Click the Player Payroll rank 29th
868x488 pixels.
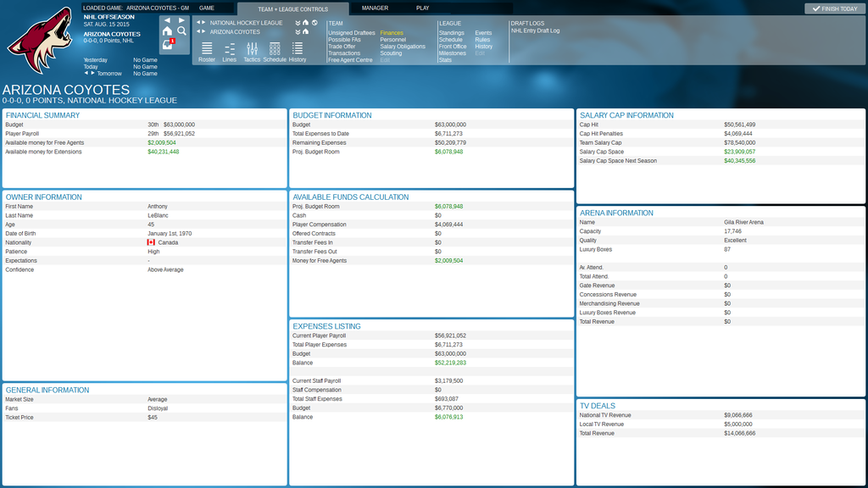click(x=153, y=134)
